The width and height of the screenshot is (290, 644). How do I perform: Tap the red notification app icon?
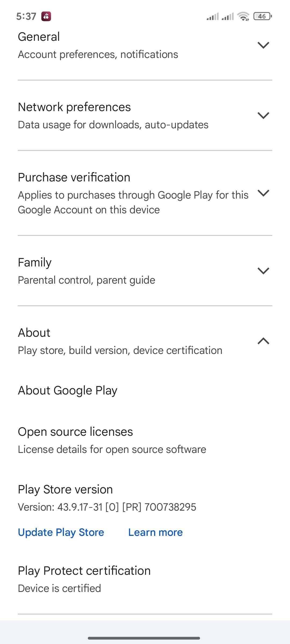pyautogui.click(x=46, y=16)
